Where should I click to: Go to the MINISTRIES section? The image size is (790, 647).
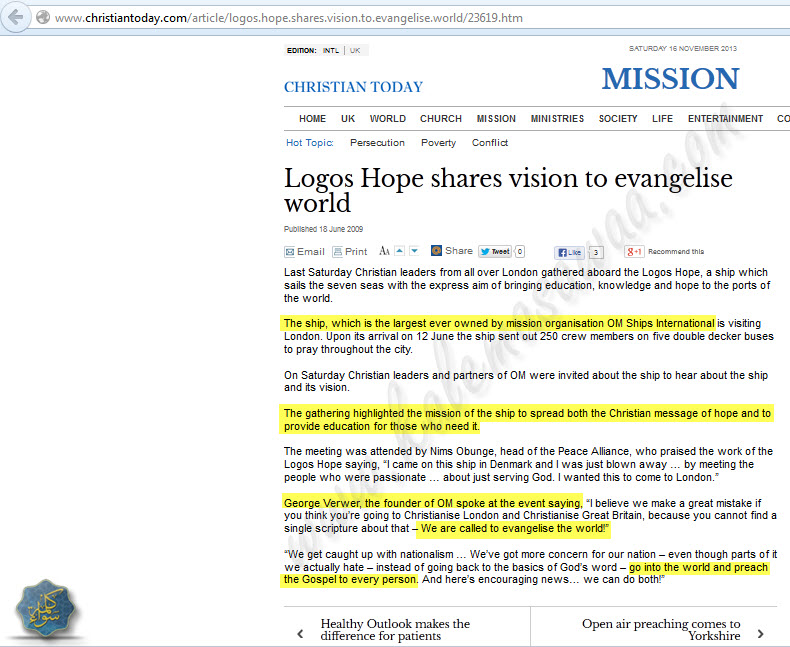[x=557, y=119]
